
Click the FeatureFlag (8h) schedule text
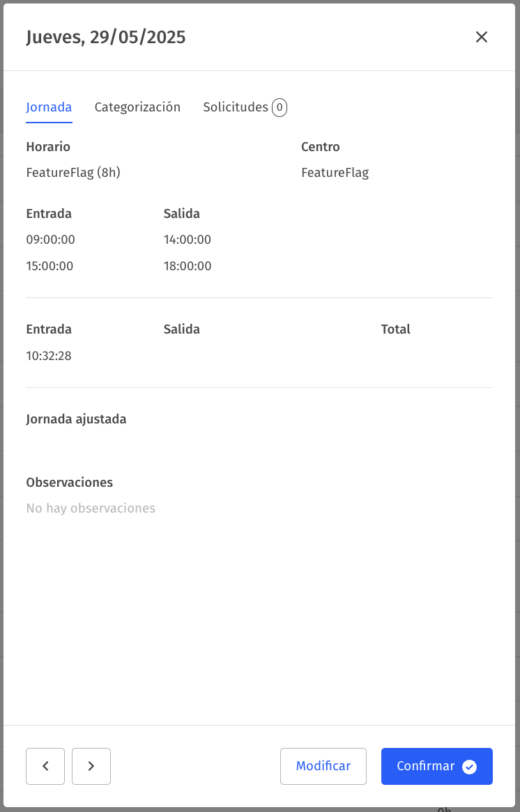click(x=73, y=173)
